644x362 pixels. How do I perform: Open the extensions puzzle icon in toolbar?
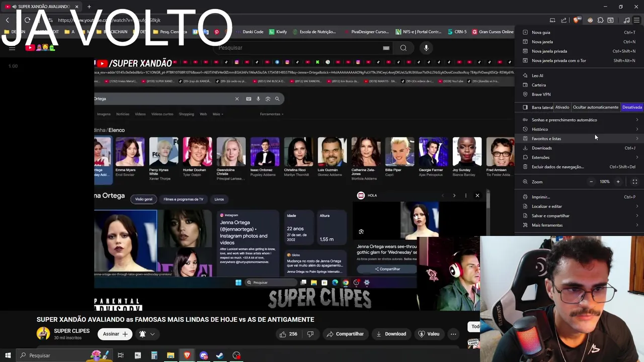pos(600,20)
